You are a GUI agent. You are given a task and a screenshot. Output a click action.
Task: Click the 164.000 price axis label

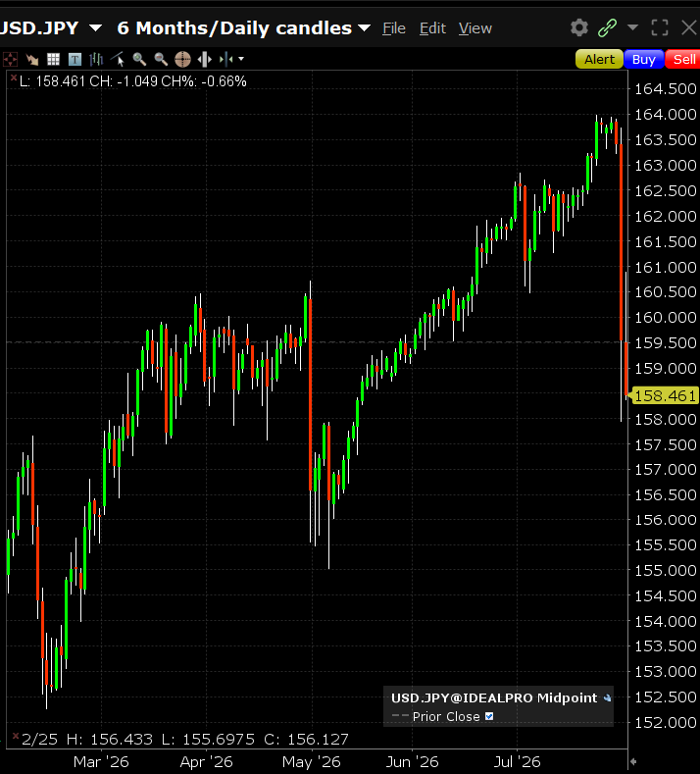[x=665, y=114]
